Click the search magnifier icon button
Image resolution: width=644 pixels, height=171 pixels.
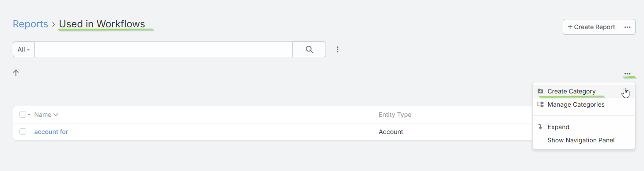tap(309, 49)
